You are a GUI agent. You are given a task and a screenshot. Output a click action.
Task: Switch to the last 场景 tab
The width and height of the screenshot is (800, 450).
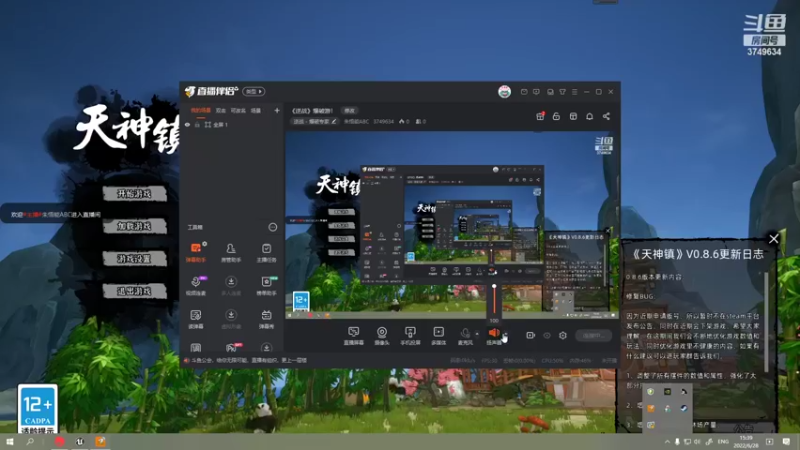pyautogui.click(x=256, y=110)
